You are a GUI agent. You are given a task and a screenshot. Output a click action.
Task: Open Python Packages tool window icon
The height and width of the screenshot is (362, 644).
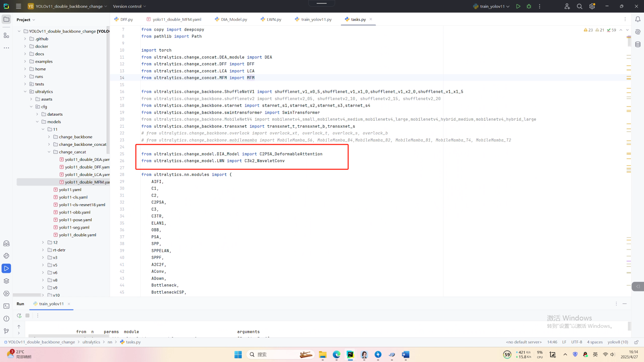click(x=6, y=281)
